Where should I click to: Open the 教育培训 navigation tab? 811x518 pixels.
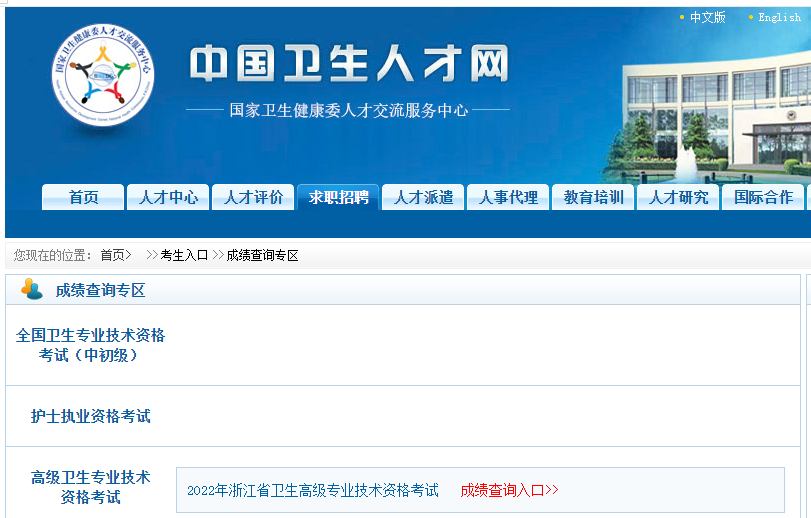coord(593,197)
